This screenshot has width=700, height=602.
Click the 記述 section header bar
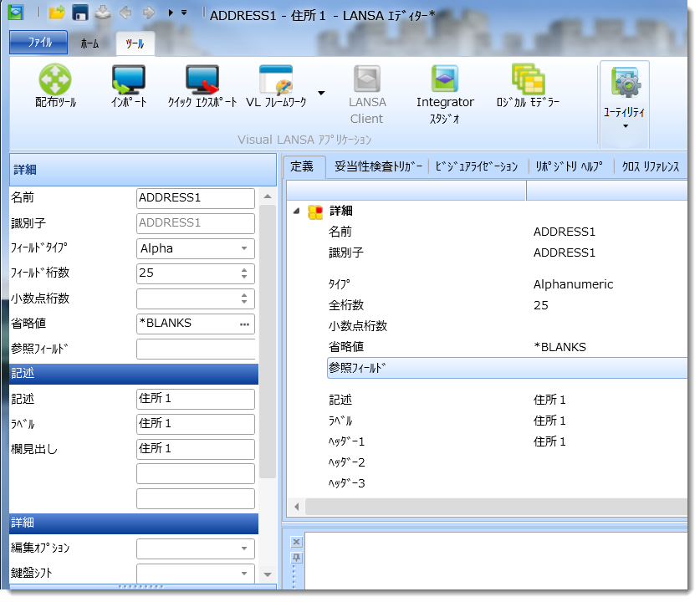[x=134, y=374]
